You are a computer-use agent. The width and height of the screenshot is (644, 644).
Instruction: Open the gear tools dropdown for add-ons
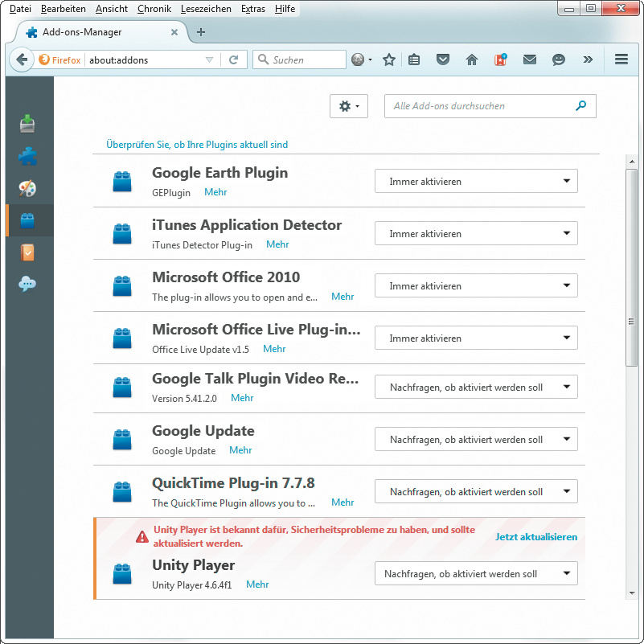click(x=349, y=106)
